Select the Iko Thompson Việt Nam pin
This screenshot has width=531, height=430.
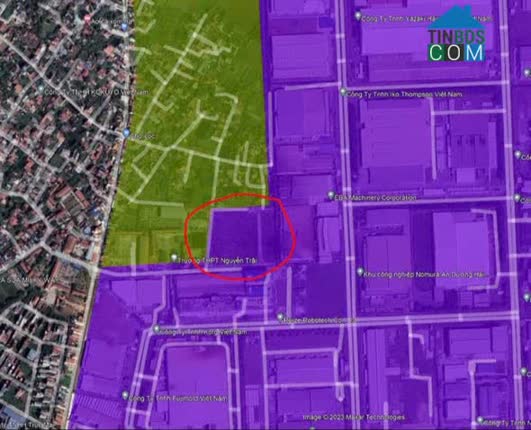click(x=343, y=91)
